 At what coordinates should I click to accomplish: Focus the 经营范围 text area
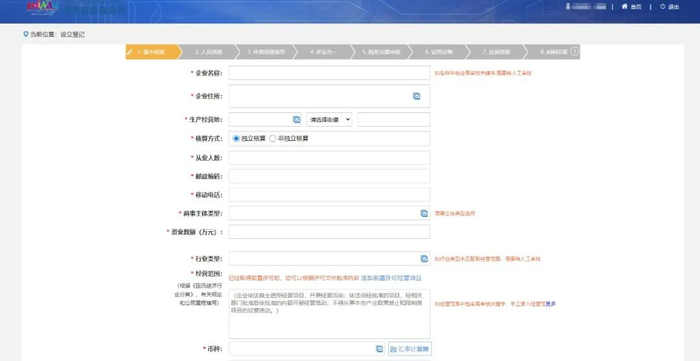point(329,314)
